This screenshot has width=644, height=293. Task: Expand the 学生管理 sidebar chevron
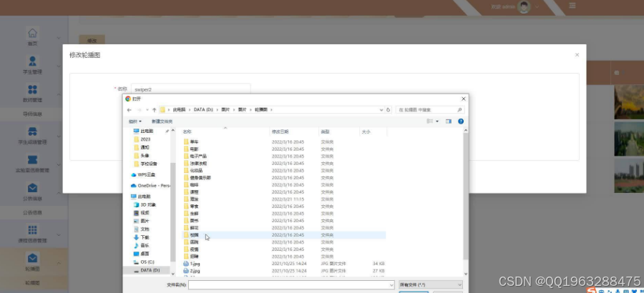(x=59, y=66)
